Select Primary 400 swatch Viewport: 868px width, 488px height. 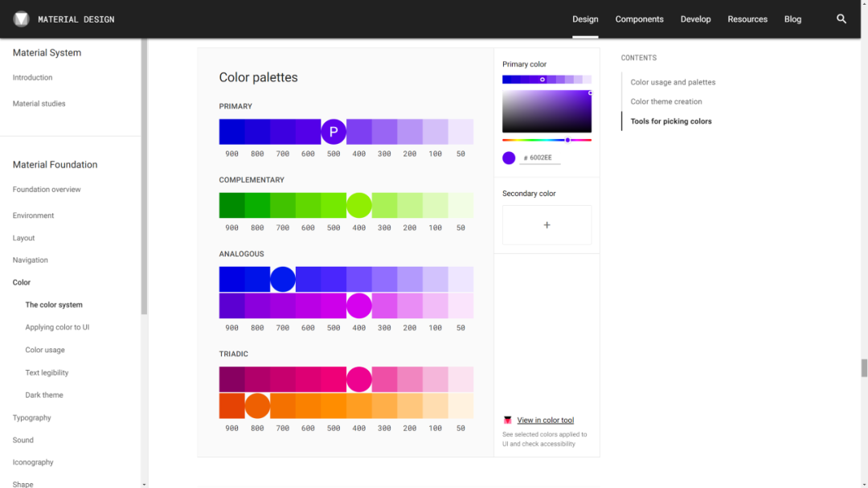pyautogui.click(x=358, y=132)
